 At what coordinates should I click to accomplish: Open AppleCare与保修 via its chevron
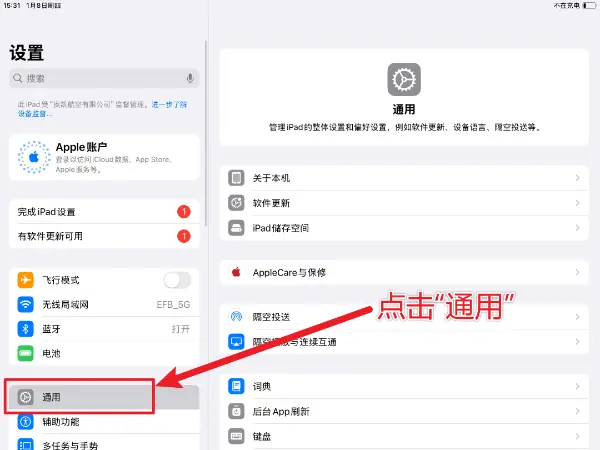[x=577, y=272]
